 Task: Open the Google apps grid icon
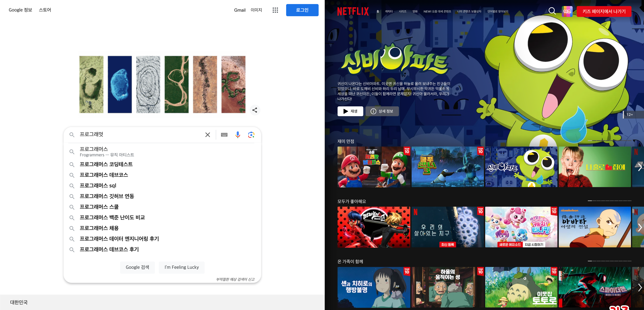pos(275,10)
